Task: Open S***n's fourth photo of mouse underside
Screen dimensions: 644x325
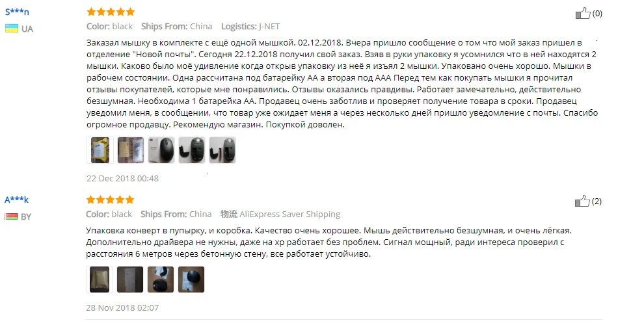Action: [x=192, y=150]
